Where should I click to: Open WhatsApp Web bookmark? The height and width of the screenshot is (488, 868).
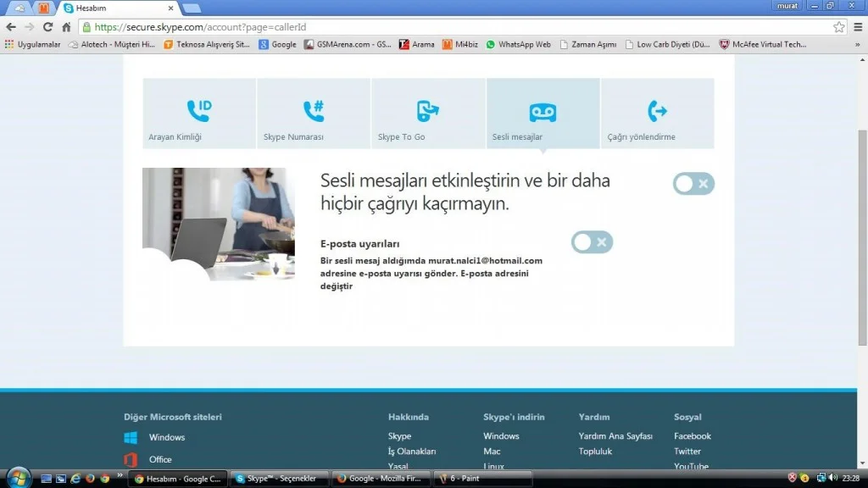coord(518,44)
